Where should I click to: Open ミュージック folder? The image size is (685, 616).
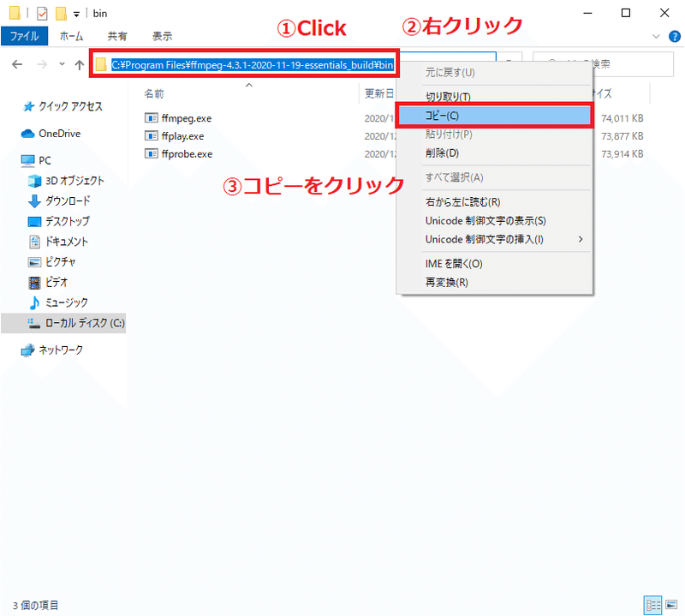(x=67, y=302)
